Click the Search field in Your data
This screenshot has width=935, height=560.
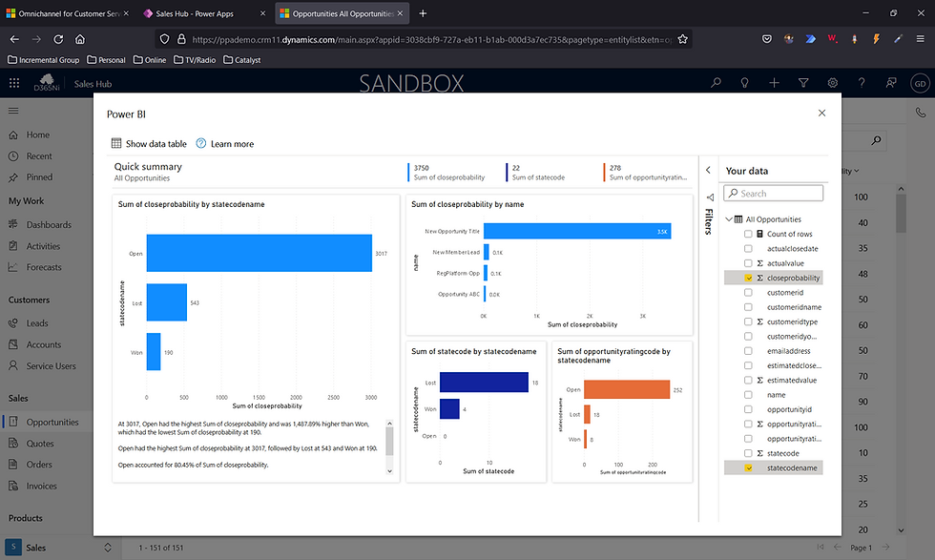coord(774,194)
